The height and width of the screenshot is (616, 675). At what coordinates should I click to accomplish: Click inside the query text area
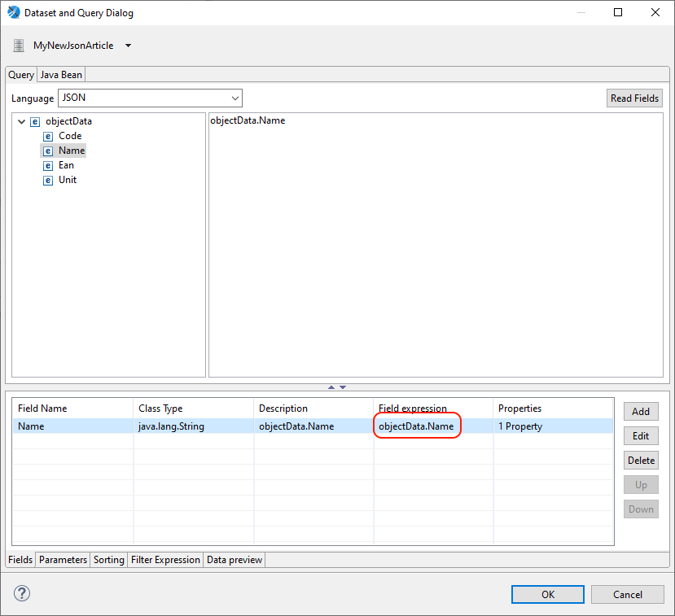click(x=435, y=244)
